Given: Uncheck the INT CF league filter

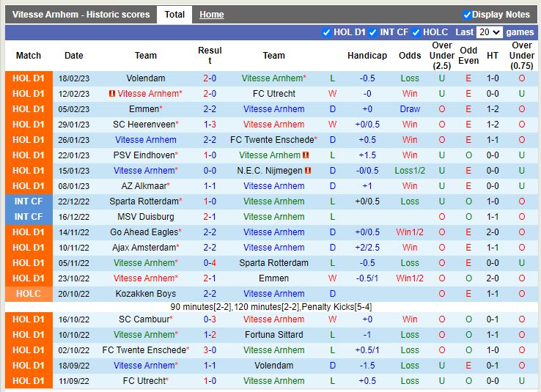Looking at the screenshot, I should [x=372, y=32].
